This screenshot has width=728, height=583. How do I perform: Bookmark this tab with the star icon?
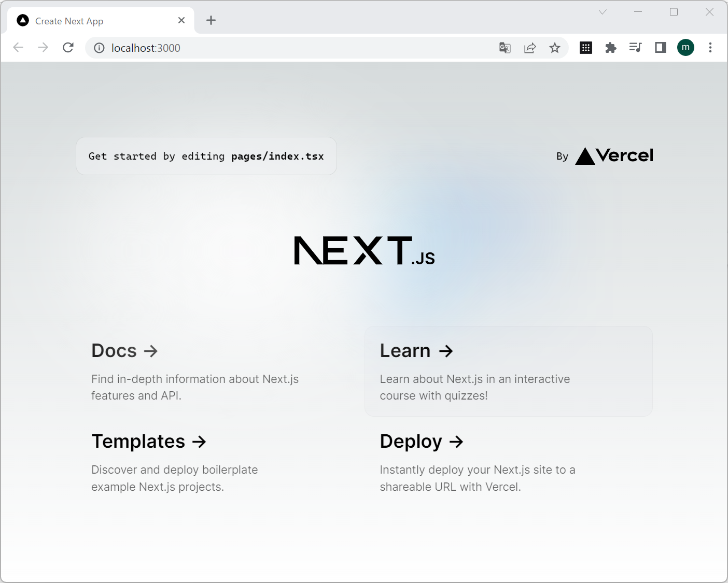pyautogui.click(x=555, y=48)
